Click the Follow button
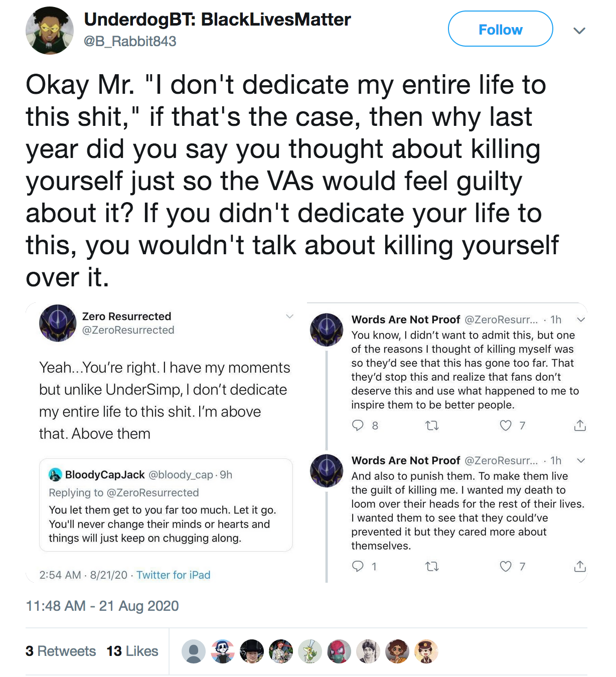 500,29
